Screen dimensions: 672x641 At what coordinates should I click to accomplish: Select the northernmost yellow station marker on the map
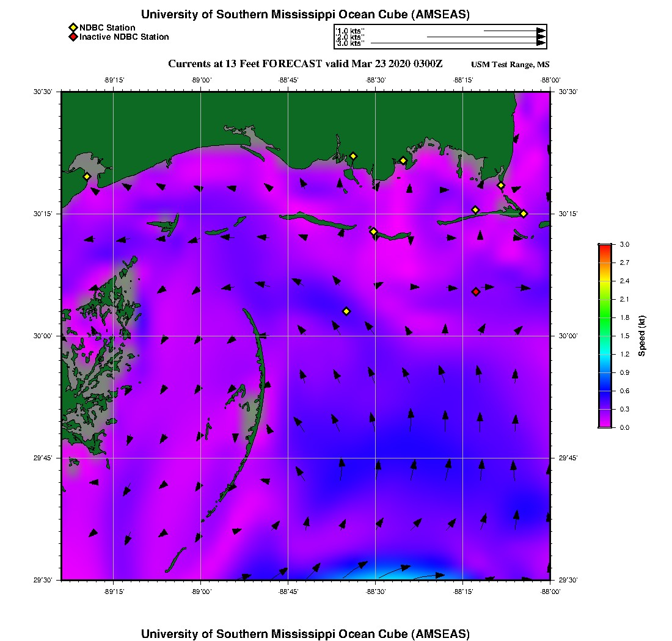[353, 156]
